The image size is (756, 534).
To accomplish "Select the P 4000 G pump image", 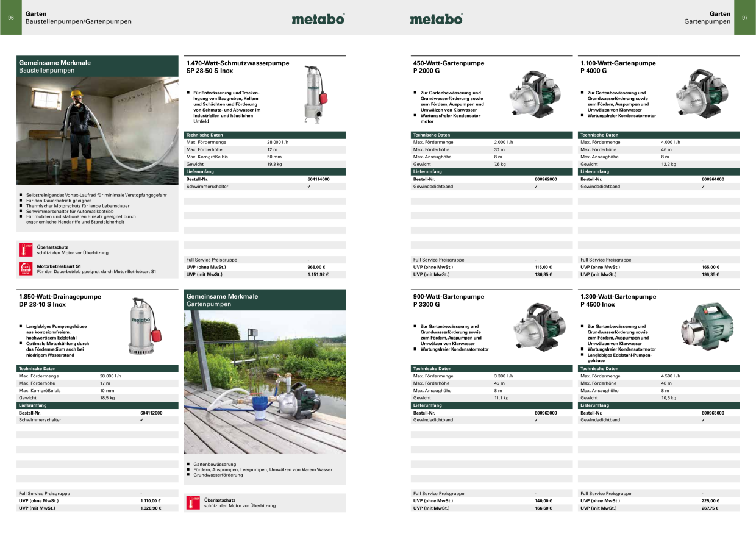I will click(x=703, y=93).
